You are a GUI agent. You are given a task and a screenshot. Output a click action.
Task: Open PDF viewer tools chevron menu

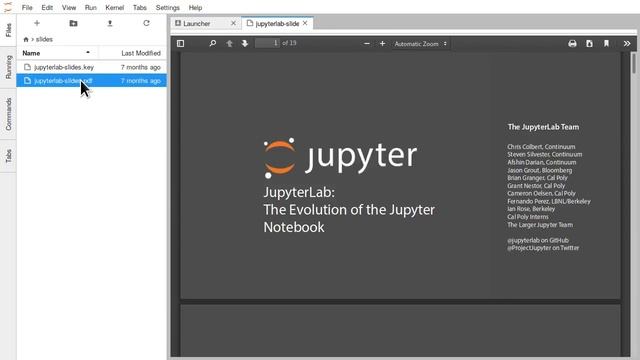pos(627,43)
